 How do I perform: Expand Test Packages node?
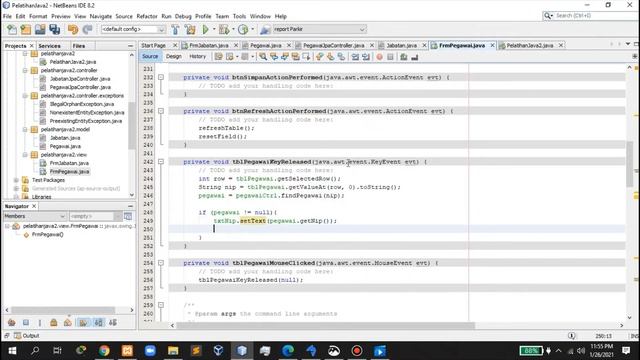[x=16, y=180]
